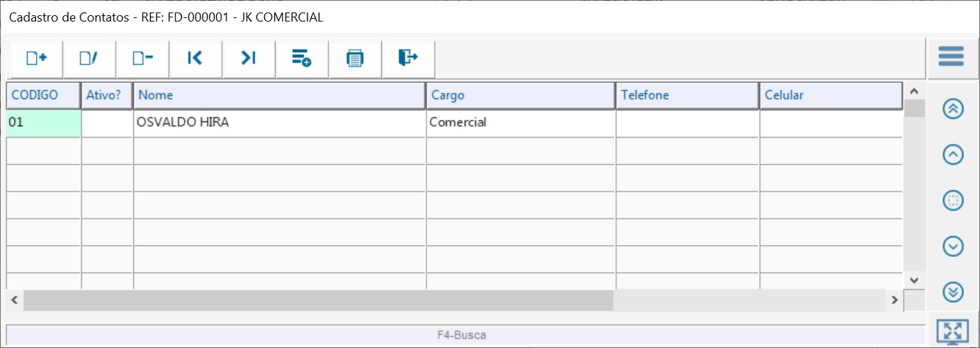Click the add new contact record icon
Image resolution: width=980 pixels, height=348 pixels.
tap(36, 59)
